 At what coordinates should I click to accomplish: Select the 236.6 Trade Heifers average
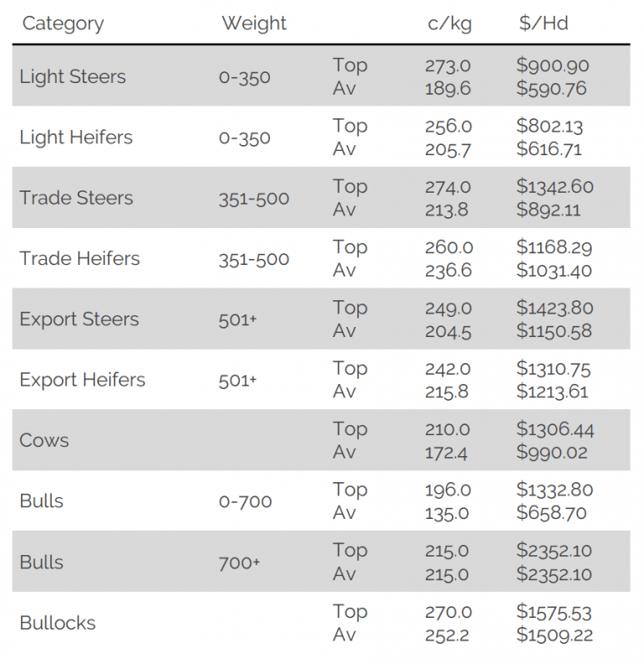(449, 271)
